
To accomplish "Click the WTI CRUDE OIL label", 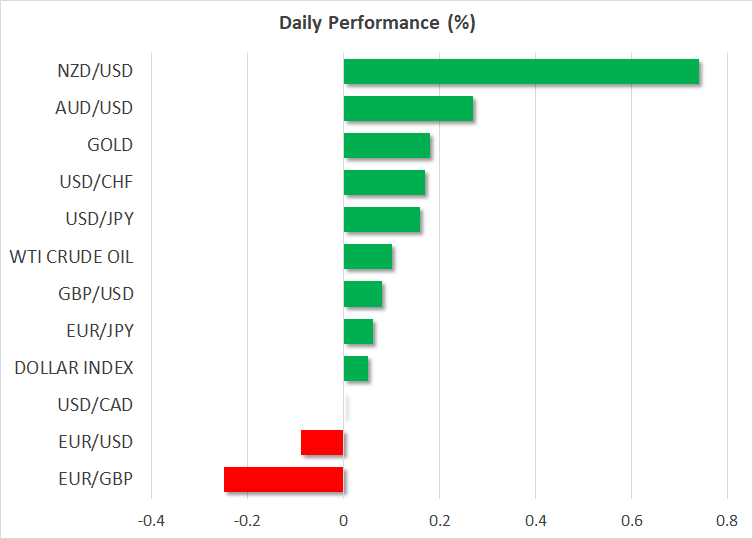I will [x=71, y=257].
